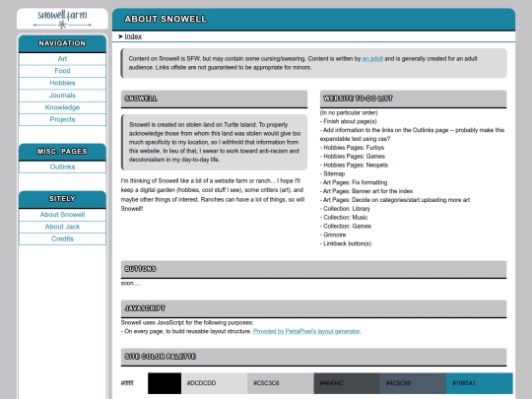Visit the Journals page
Screen dimensions: 532x399
(x=62, y=96)
